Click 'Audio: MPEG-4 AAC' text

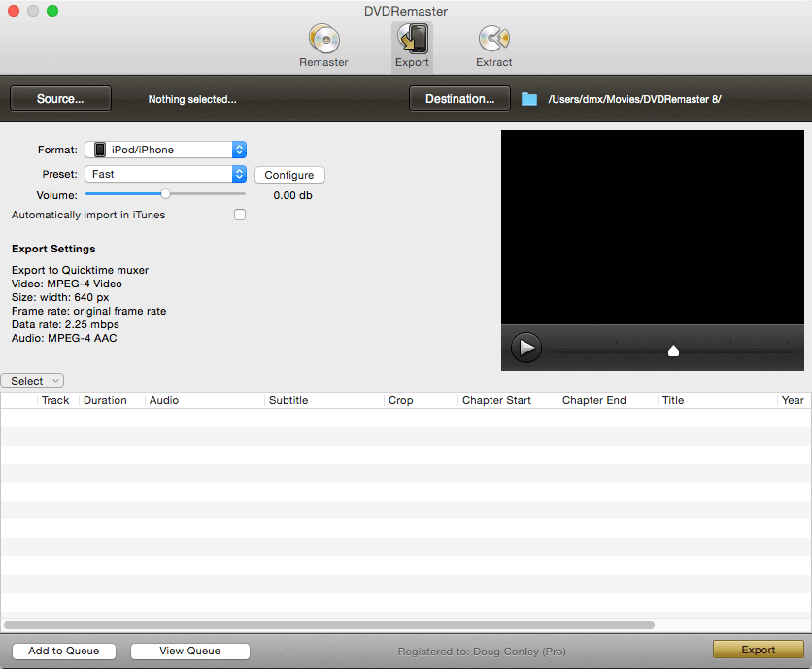tap(64, 338)
